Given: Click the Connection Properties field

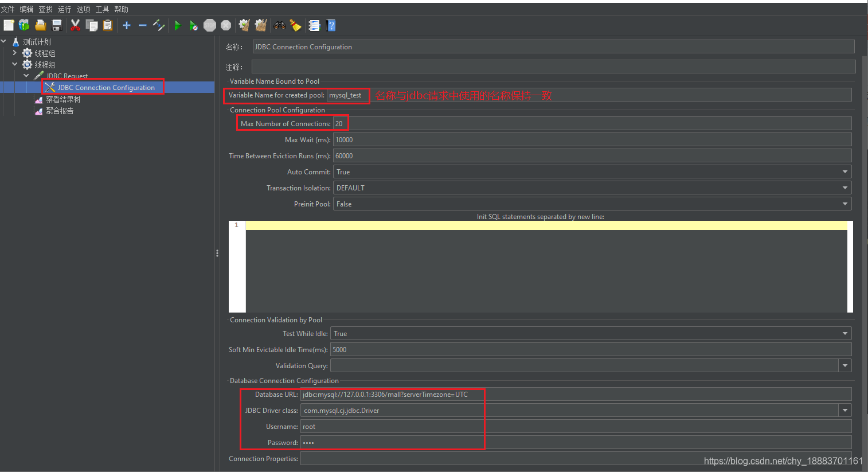Looking at the screenshot, I should [576, 458].
